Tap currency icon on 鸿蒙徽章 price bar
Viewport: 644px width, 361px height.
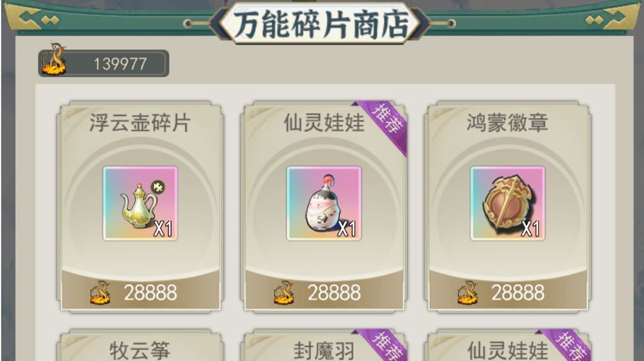[467, 292]
